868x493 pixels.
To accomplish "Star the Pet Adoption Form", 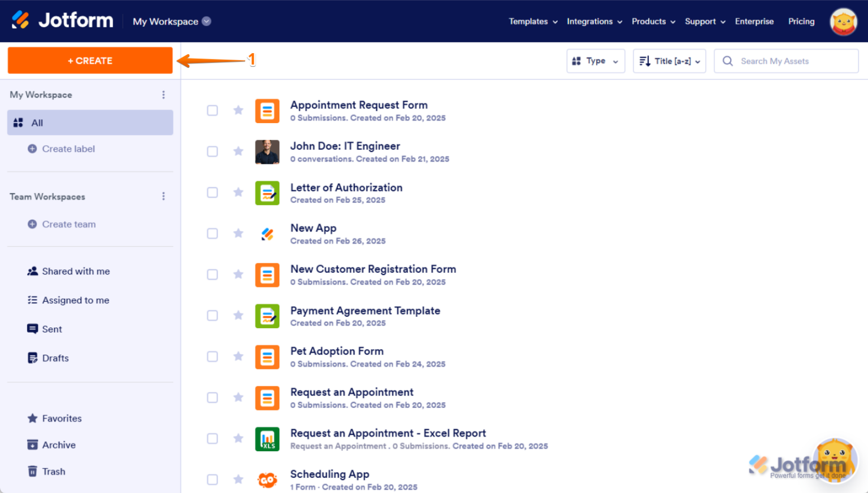I will click(x=238, y=356).
